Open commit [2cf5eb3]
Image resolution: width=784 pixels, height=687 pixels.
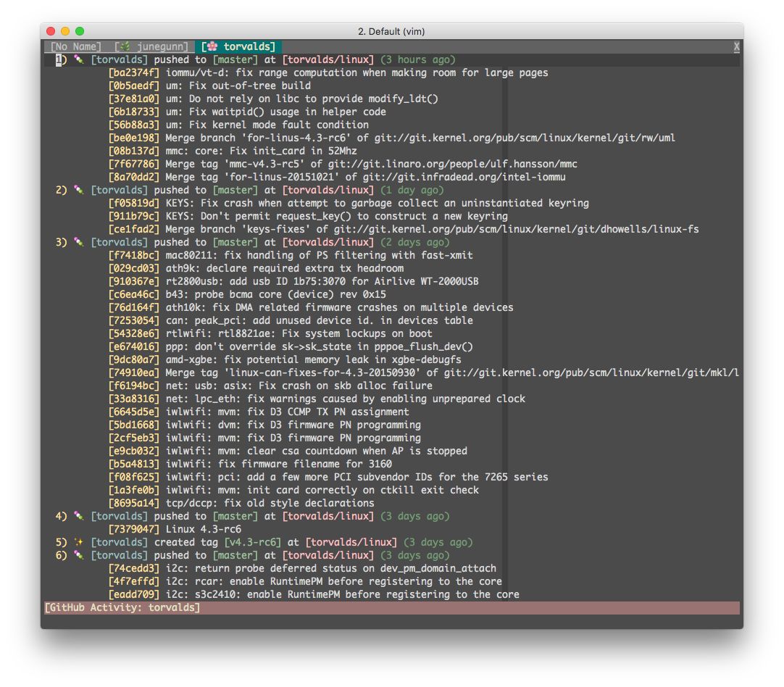coord(134,438)
